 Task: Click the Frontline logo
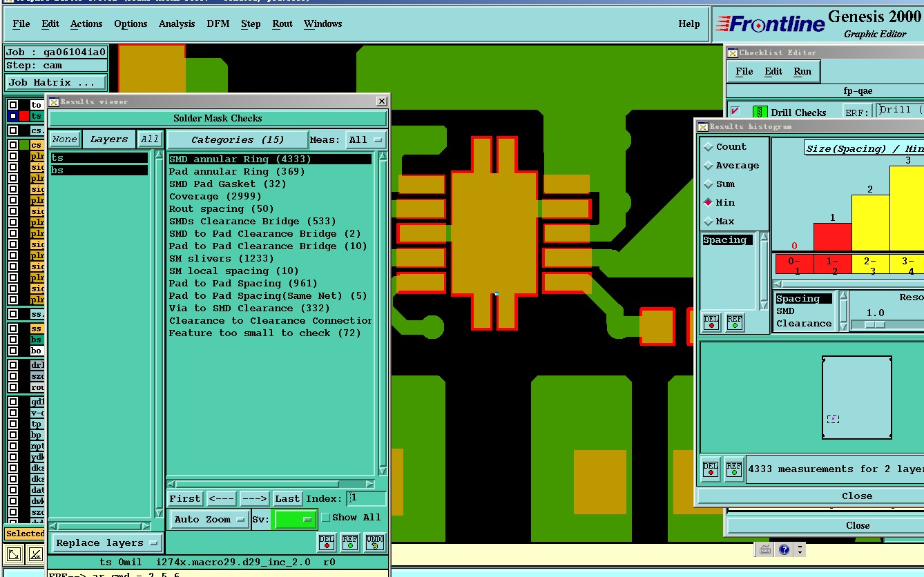(x=770, y=25)
